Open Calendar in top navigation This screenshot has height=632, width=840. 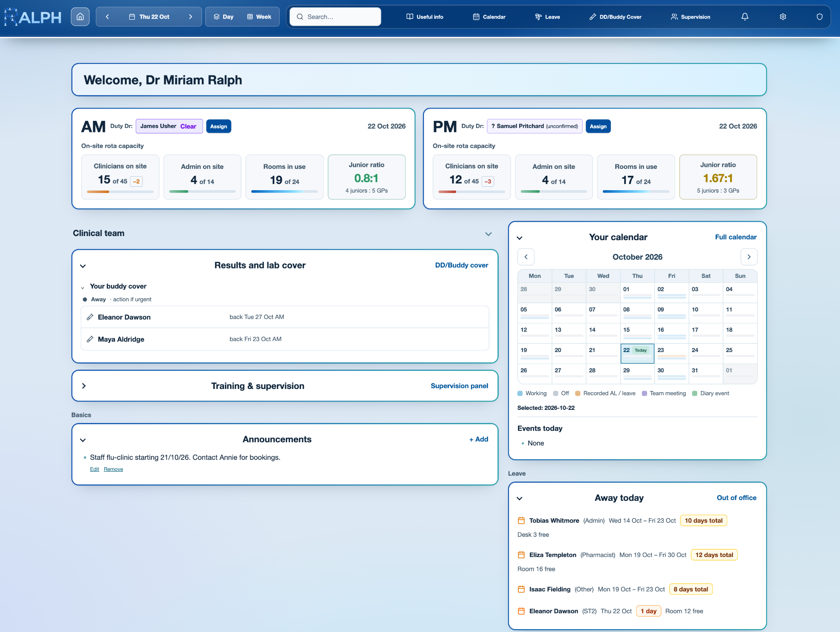[x=489, y=17]
